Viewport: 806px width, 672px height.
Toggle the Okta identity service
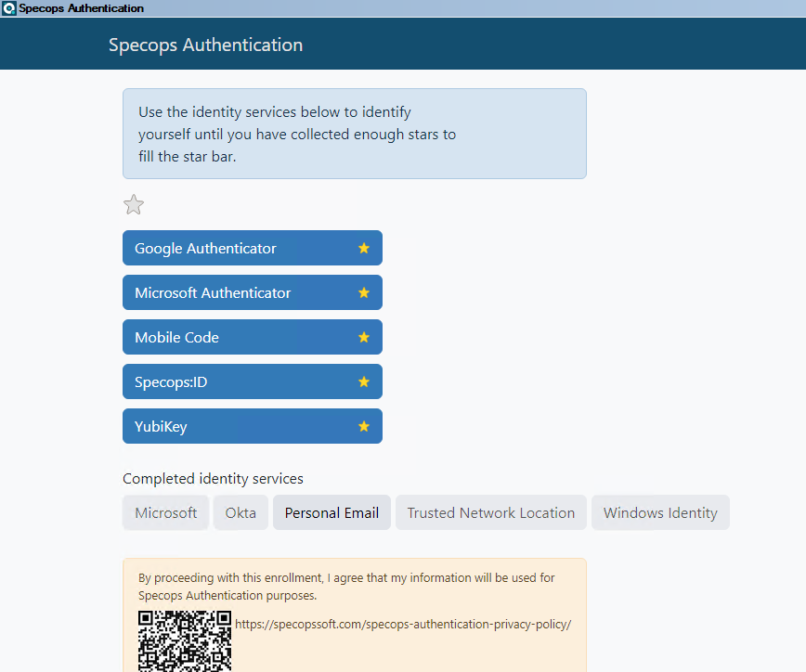tap(240, 512)
